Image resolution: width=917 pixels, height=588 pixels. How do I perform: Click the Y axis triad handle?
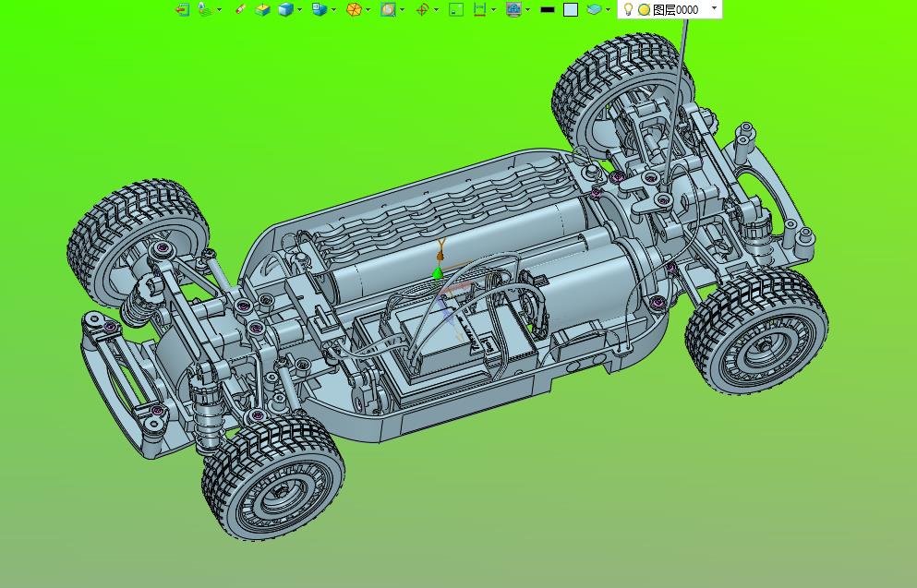[441, 246]
